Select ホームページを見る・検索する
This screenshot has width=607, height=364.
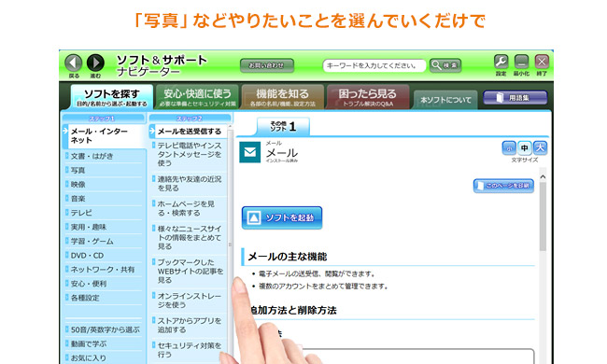[188, 208]
